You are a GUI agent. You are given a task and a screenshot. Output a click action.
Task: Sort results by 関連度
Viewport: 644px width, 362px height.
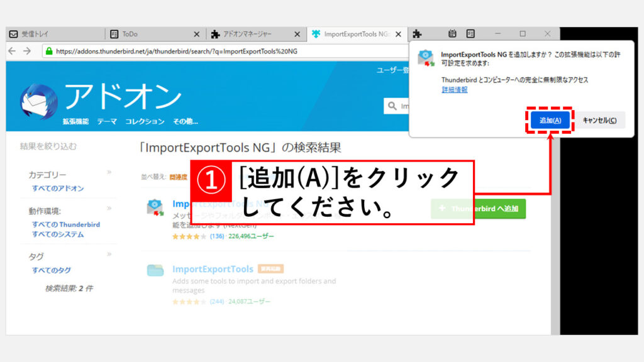coord(178,177)
